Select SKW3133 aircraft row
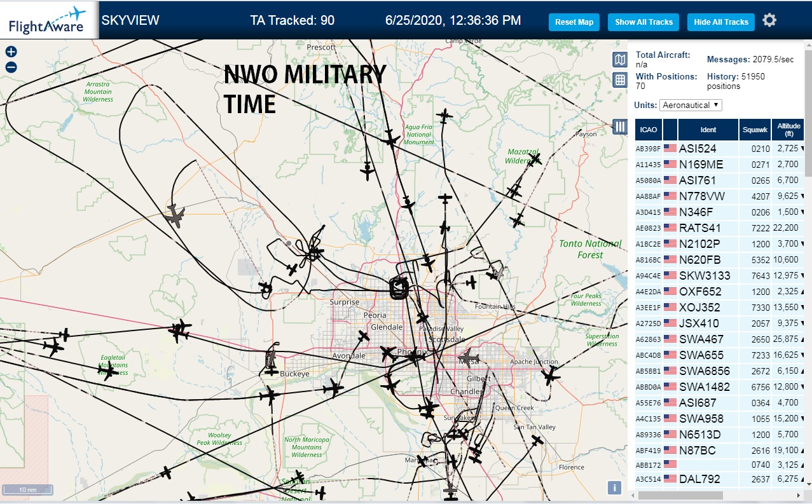Viewport: 812px width, 504px height. point(720,275)
